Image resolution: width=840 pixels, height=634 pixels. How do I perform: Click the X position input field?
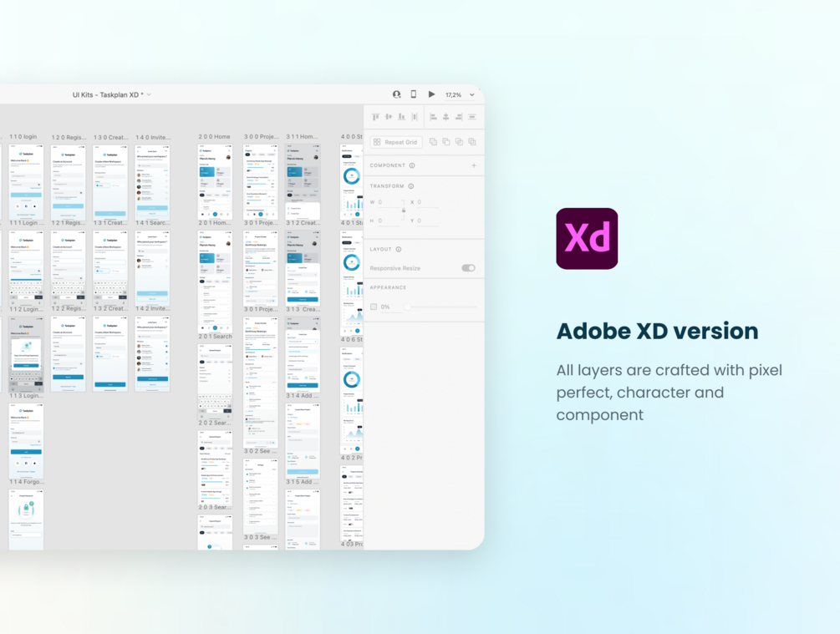point(427,202)
